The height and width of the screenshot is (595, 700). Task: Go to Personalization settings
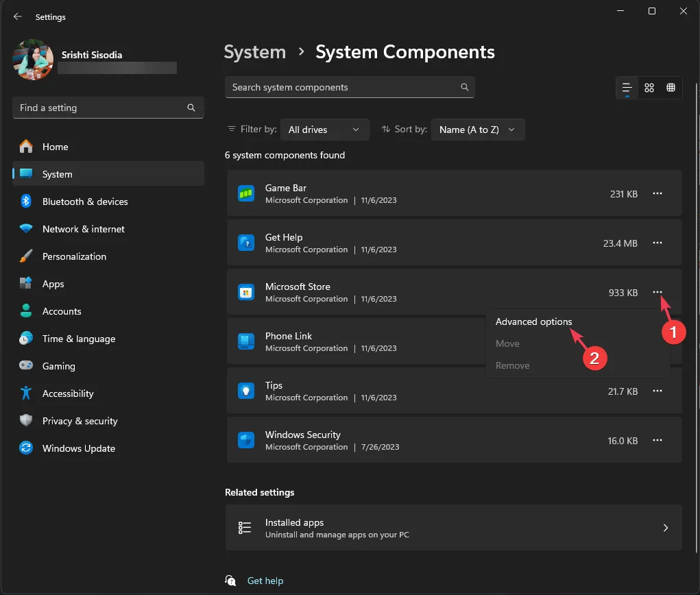[108, 256]
